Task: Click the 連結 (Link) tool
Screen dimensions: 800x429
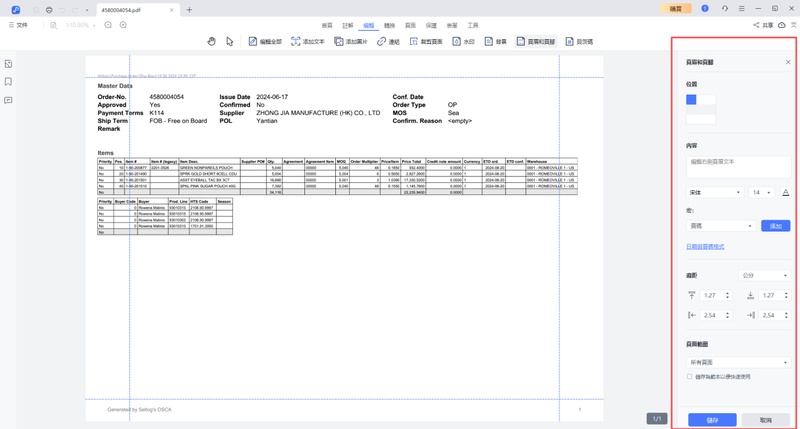Action: pos(388,42)
